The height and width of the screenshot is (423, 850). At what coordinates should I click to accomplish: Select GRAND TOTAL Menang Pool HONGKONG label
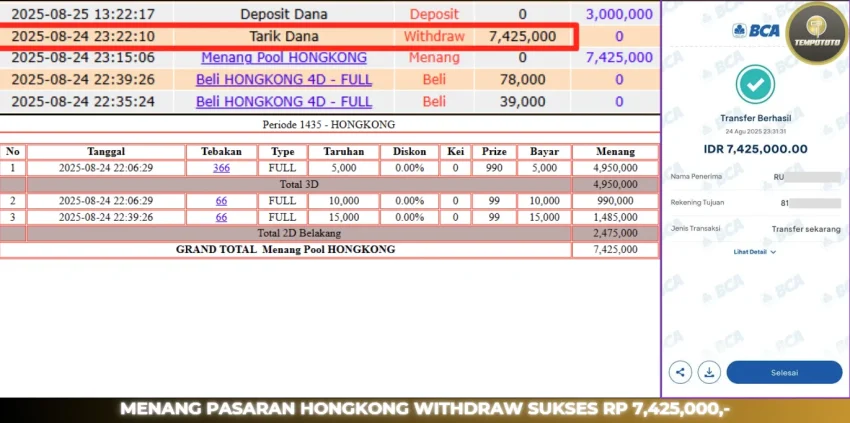point(285,250)
